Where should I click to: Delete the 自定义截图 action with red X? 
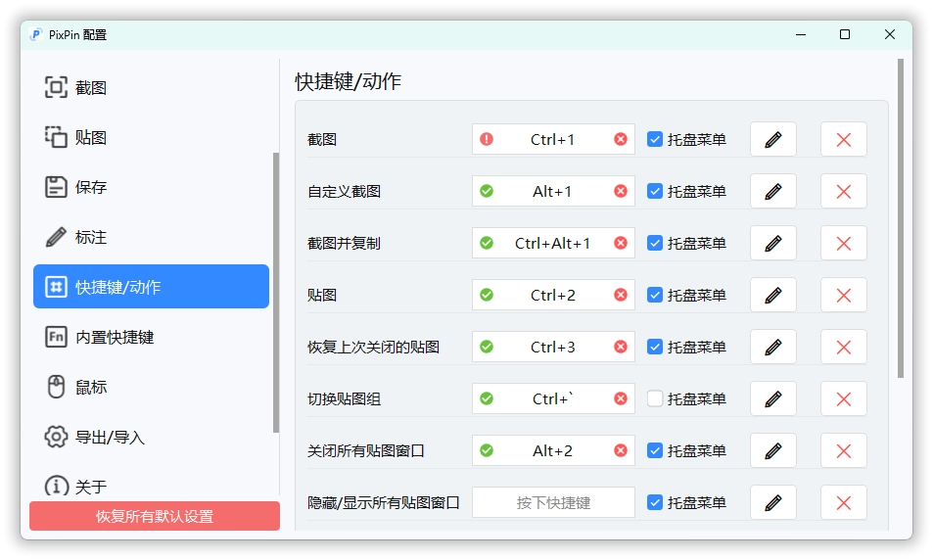(843, 192)
